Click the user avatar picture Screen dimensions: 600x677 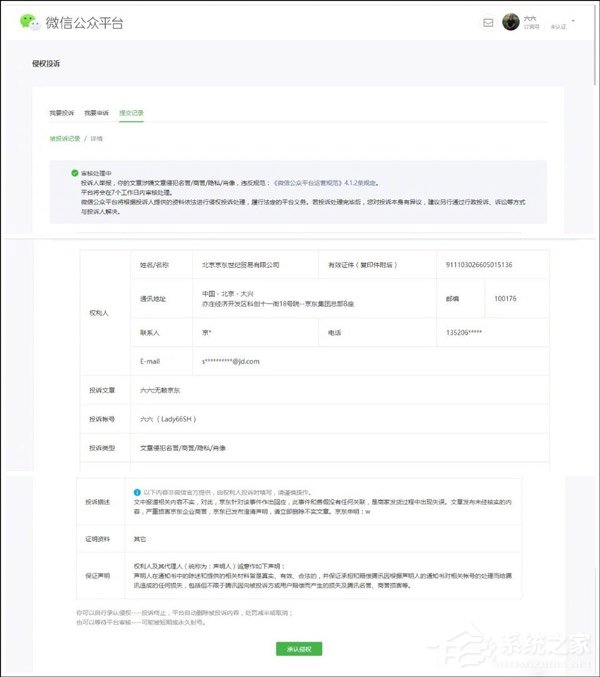(511, 22)
